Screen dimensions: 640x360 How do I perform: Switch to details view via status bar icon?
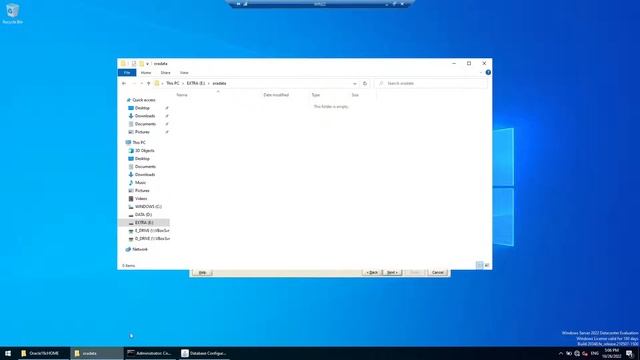pos(480,265)
